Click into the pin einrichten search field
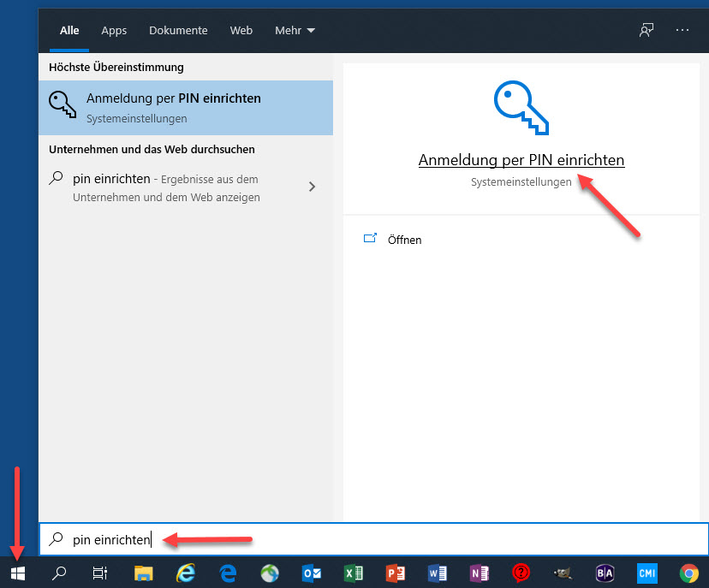 (374, 539)
